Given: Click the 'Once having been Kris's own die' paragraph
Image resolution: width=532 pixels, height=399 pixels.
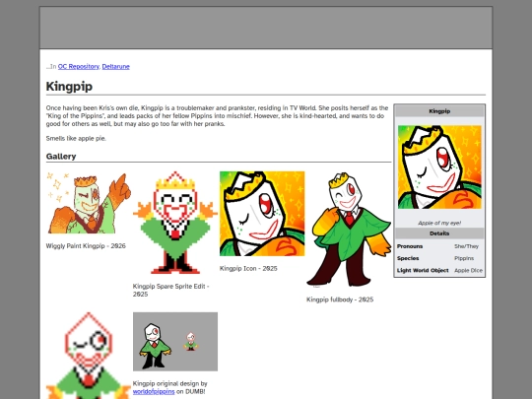Looking at the screenshot, I should pos(217,116).
